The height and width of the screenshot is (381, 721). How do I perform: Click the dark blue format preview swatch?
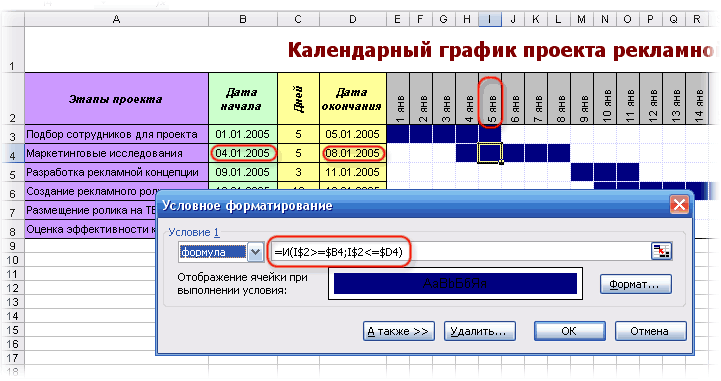(455, 284)
